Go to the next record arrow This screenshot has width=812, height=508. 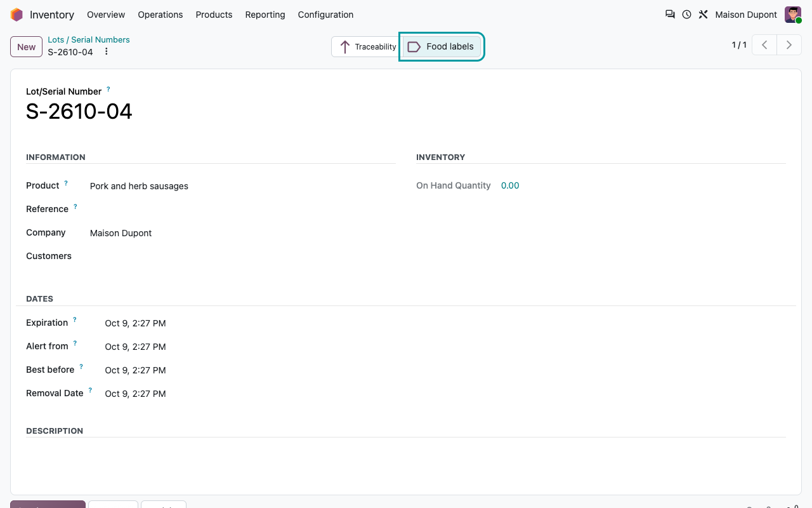coord(789,45)
